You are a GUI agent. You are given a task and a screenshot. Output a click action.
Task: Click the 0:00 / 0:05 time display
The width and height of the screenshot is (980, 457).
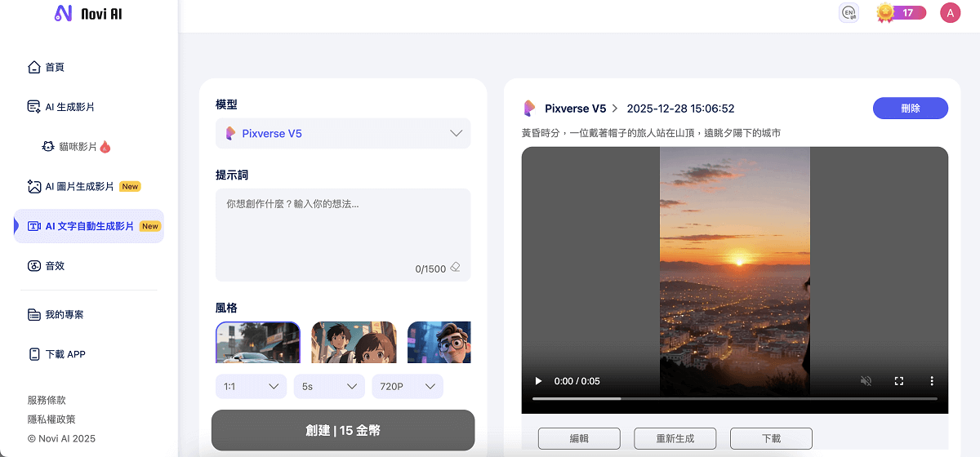(x=577, y=381)
